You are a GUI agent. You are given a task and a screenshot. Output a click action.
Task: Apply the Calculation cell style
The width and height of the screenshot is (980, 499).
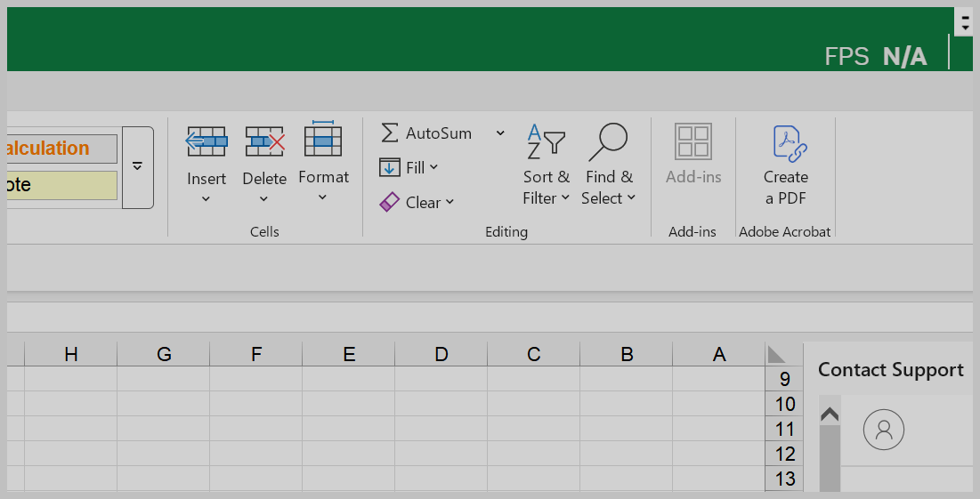[x=61, y=149]
